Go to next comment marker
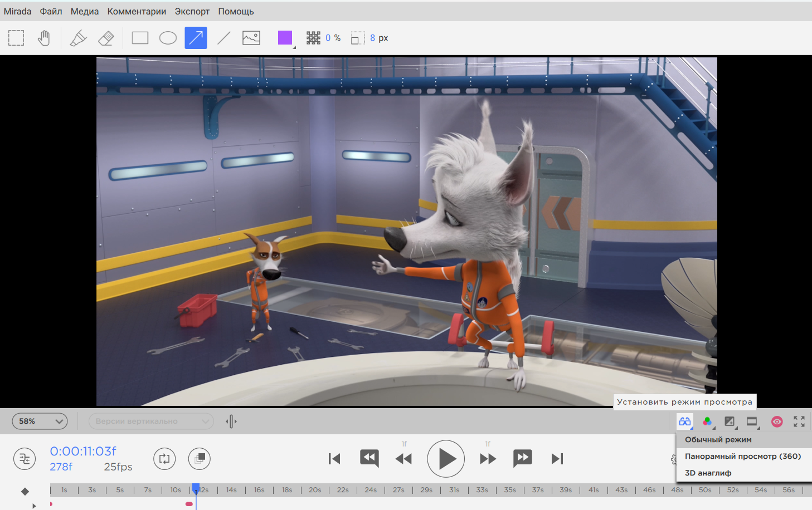The width and height of the screenshot is (812, 510). 523,458
